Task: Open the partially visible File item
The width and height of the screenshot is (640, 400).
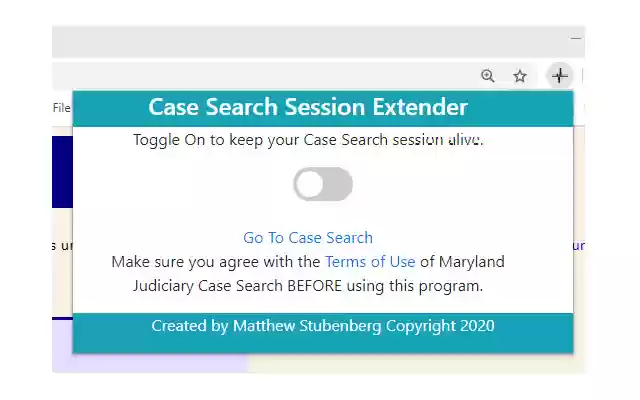Action: pos(62,108)
